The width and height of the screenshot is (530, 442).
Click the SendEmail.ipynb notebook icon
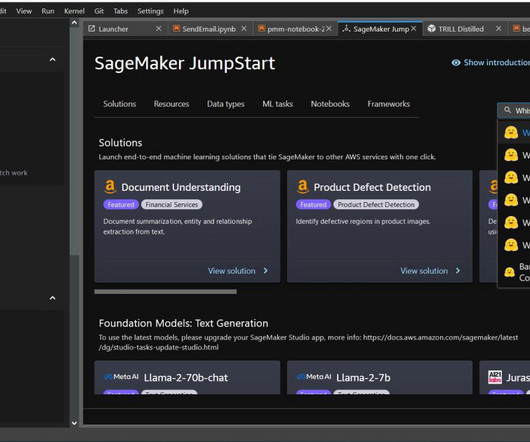click(176, 28)
